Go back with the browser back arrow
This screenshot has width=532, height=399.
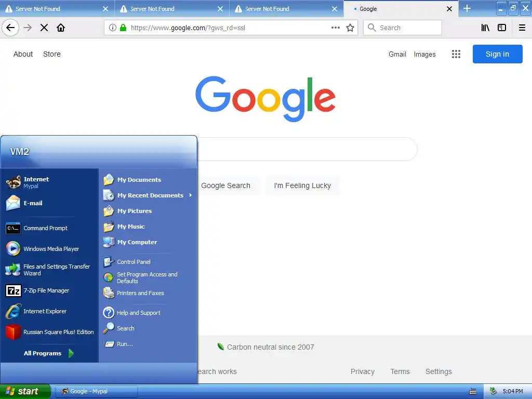(10, 28)
